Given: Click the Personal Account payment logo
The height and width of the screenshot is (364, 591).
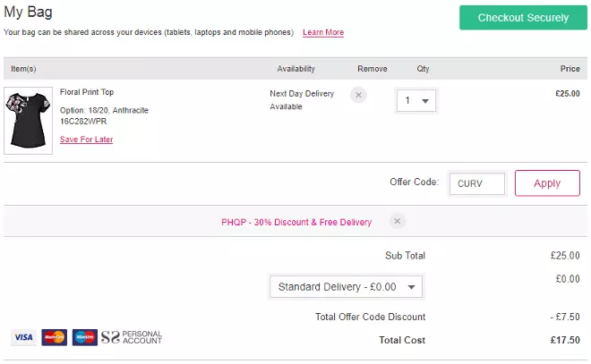Looking at the screenshot, I should point(132,337).
